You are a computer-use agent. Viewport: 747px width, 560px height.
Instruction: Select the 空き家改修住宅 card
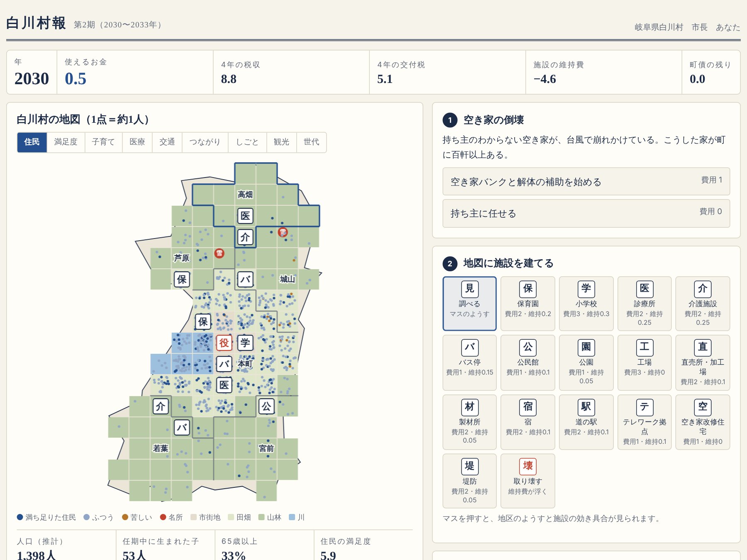pos(703,422)
